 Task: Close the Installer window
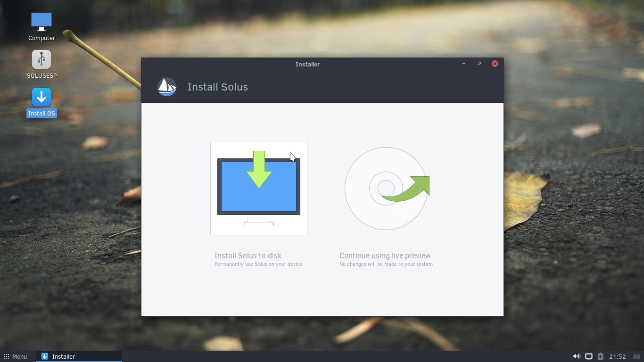[x=495, y=64]
